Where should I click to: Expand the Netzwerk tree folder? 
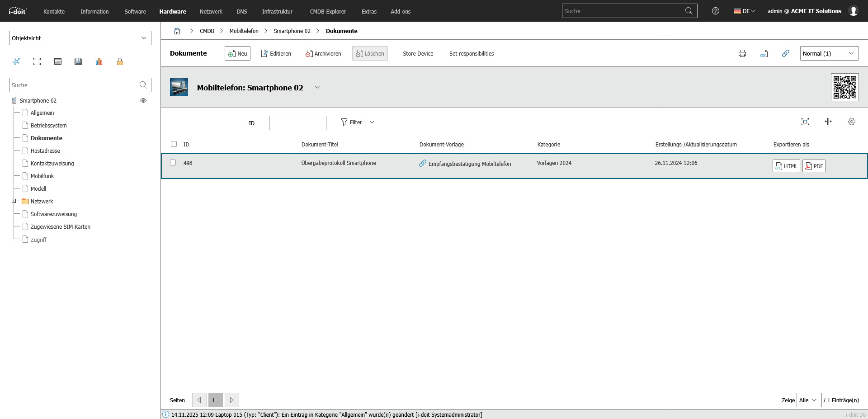[14, 201]
